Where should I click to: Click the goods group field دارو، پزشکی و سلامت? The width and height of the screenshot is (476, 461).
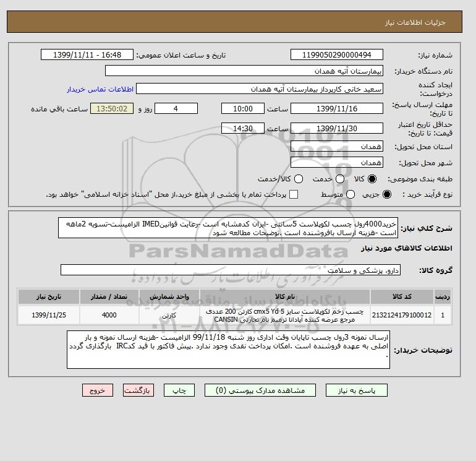tap(231, 270)
